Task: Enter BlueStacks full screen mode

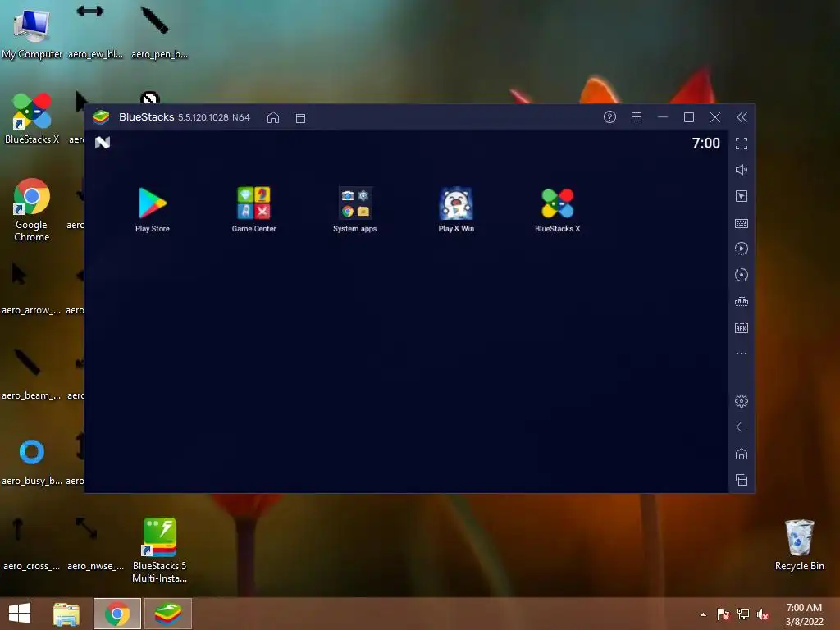Action: point(742,144)
